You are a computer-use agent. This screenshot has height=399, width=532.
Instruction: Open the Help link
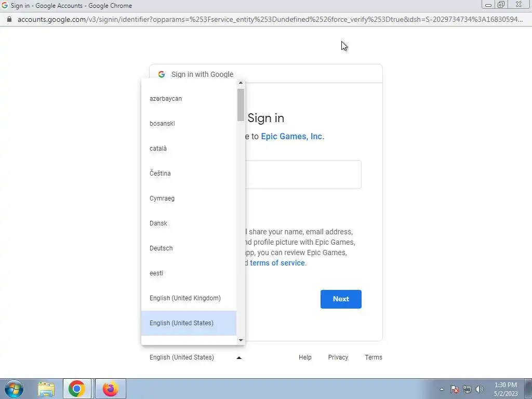(304, 357)
